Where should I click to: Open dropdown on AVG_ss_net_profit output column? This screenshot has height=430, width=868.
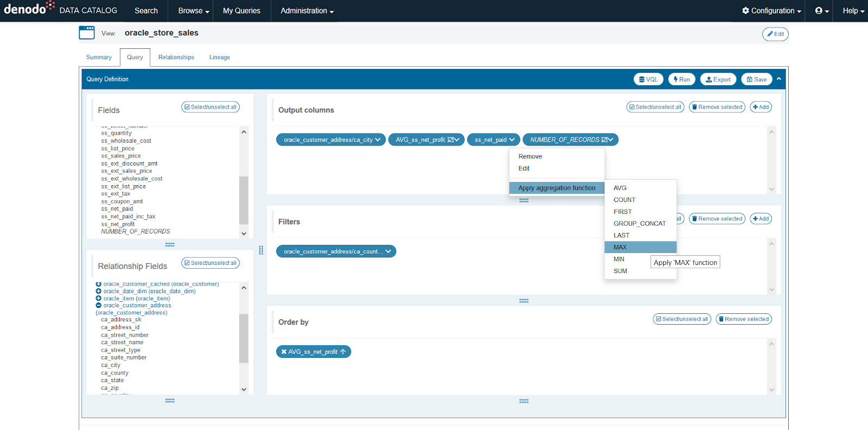[457, 140]
